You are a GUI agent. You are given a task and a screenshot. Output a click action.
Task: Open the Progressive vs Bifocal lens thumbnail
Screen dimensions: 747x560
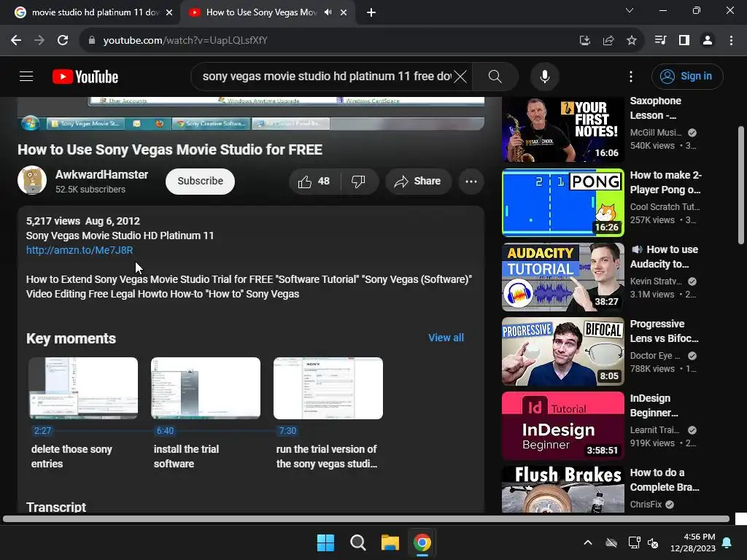pyautogui.click(x=563, y=351)
